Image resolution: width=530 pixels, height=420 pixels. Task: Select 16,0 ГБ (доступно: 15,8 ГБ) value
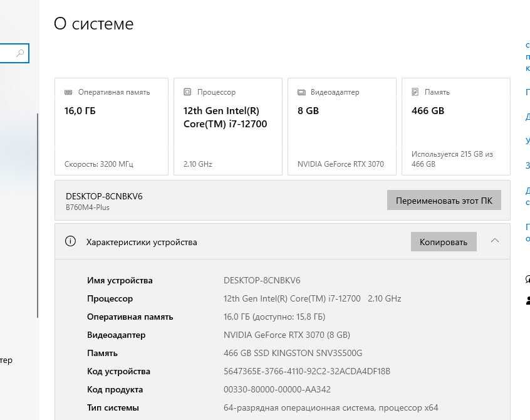coord(274,317)
